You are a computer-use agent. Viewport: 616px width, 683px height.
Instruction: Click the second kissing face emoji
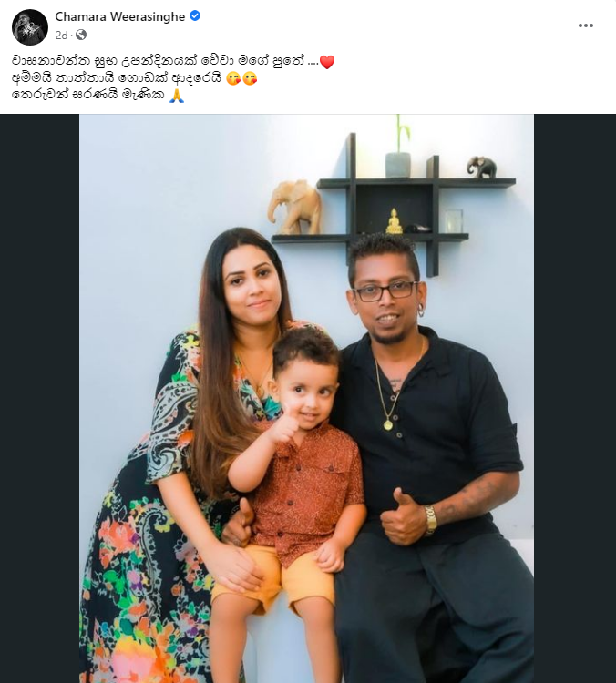point(250,79)
